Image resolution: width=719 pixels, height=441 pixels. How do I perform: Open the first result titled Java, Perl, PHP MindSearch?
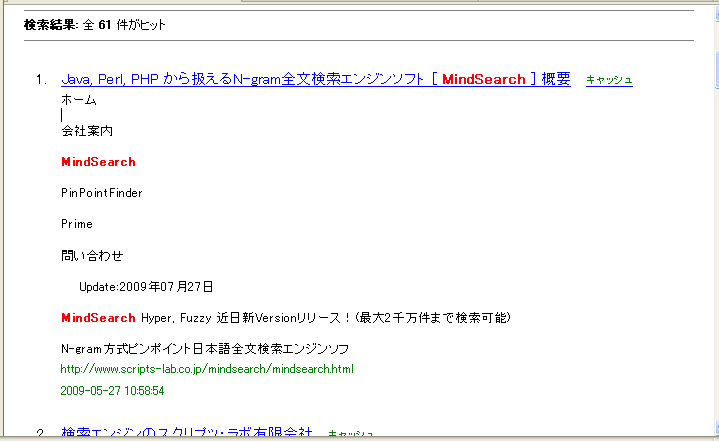click(x=316, y=79)
